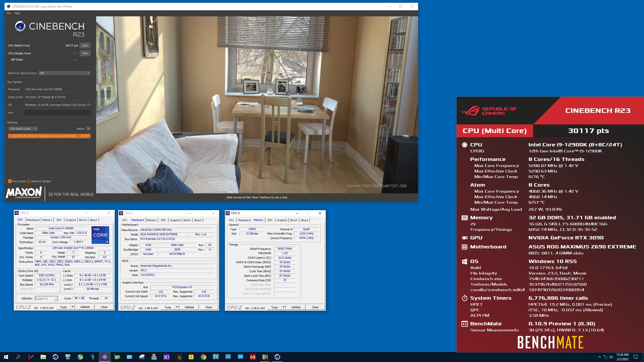Open taskbar search magnifier
This screenshot has height=362, width=644.
pos(18,357)
